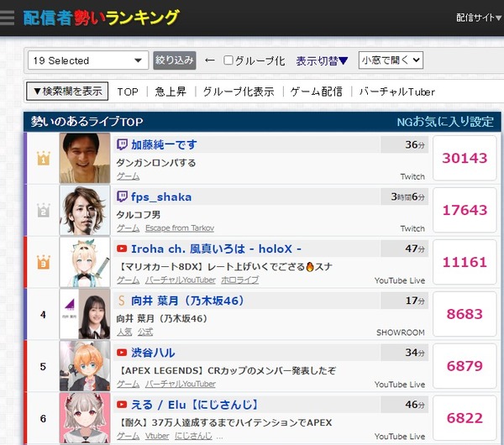The width and height of the screenshot is (504, 445).
Task: Open the 配信サイト dropdown menu
Action: click(x=479, y=18)
